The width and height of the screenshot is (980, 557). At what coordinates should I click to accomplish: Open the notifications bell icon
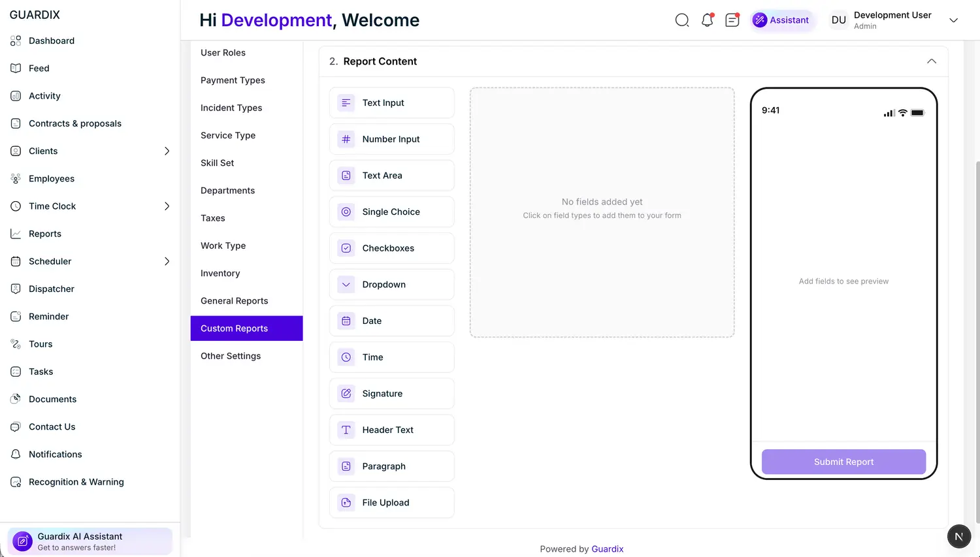[707, 20]
